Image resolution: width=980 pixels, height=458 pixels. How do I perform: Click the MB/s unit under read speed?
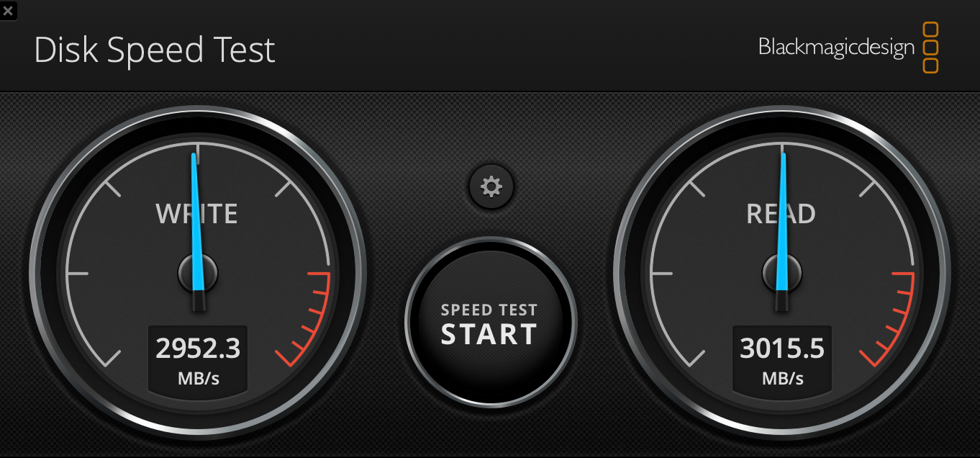click(783, 378)
